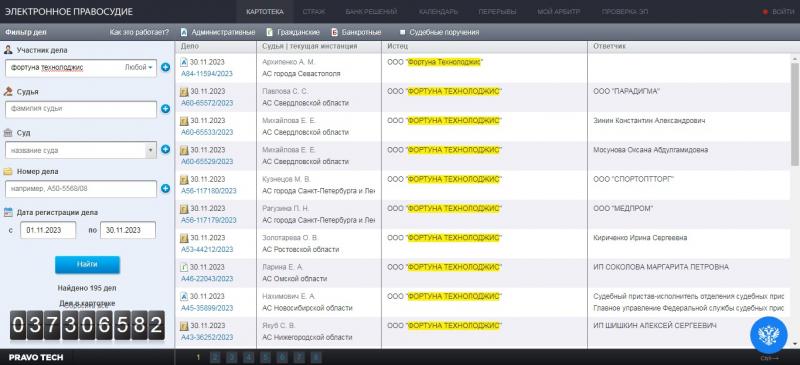Image resolution: width=800 pixels, height=365 pixels.
Task: Switch to the КАРТОТЕКА tab
Action: tap(264, 12)
